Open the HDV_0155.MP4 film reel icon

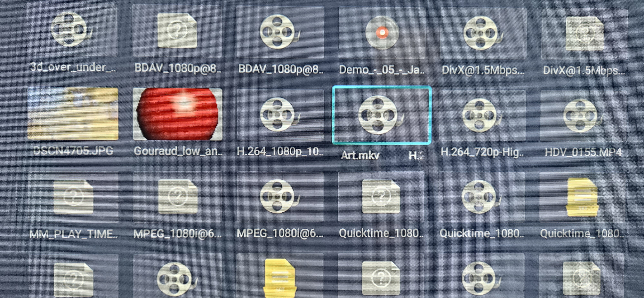point(583,116)
